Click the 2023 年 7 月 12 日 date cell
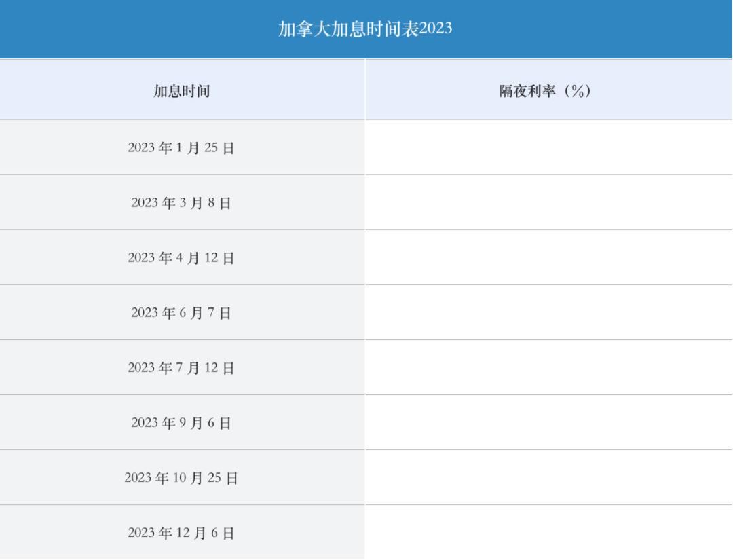This screenshot has width=733, height=560. 183,367
